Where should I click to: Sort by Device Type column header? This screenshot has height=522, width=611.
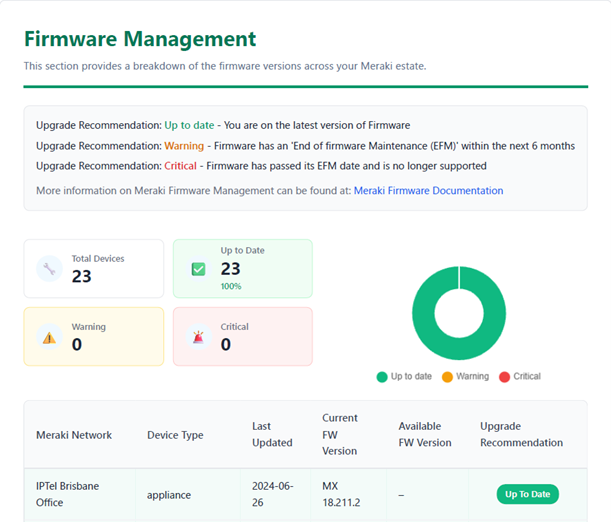click(175, 435)
